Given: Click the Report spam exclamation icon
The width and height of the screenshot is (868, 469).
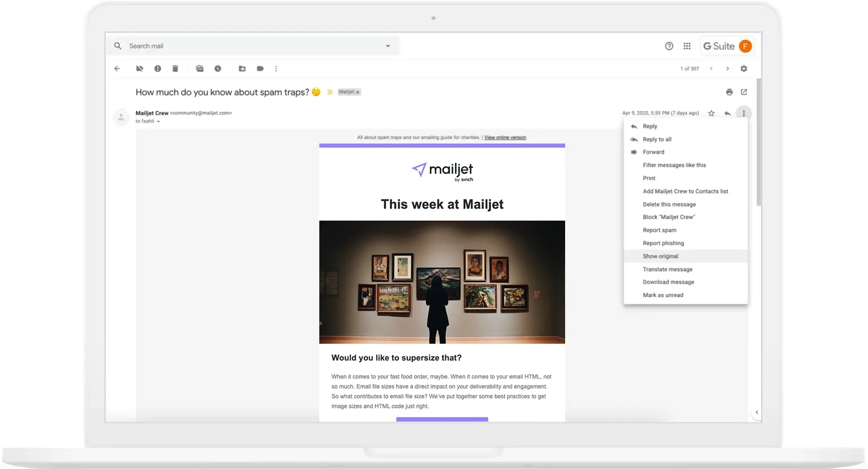Looking at the screenshot, I should tap(158, 68).
